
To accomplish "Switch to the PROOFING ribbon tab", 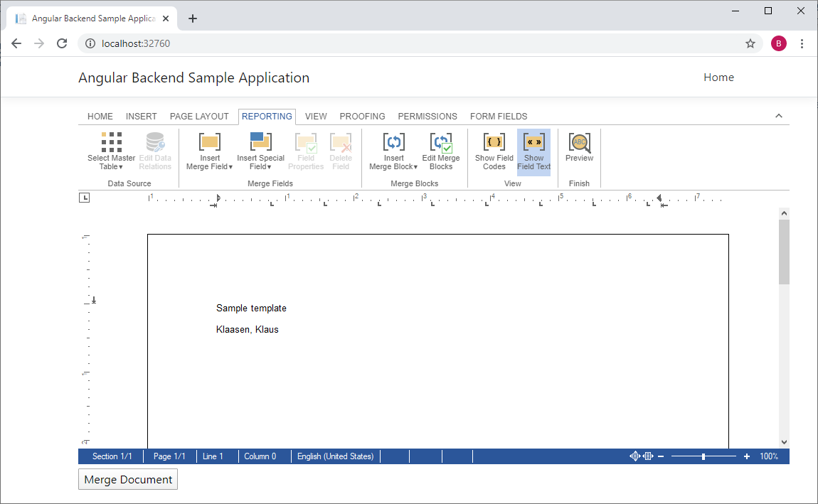I will click(x=363, y=117).
